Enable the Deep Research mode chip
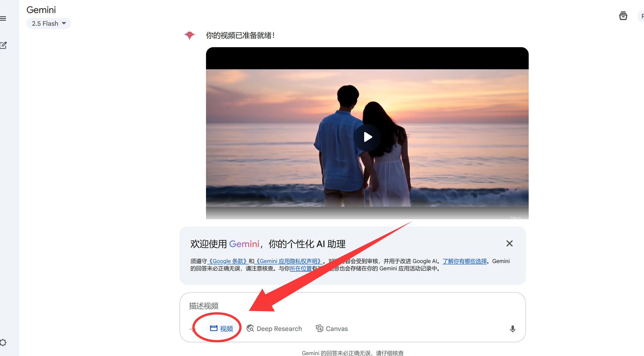Image resolution: width=644 pixels, height=356 pixels. 274,328
